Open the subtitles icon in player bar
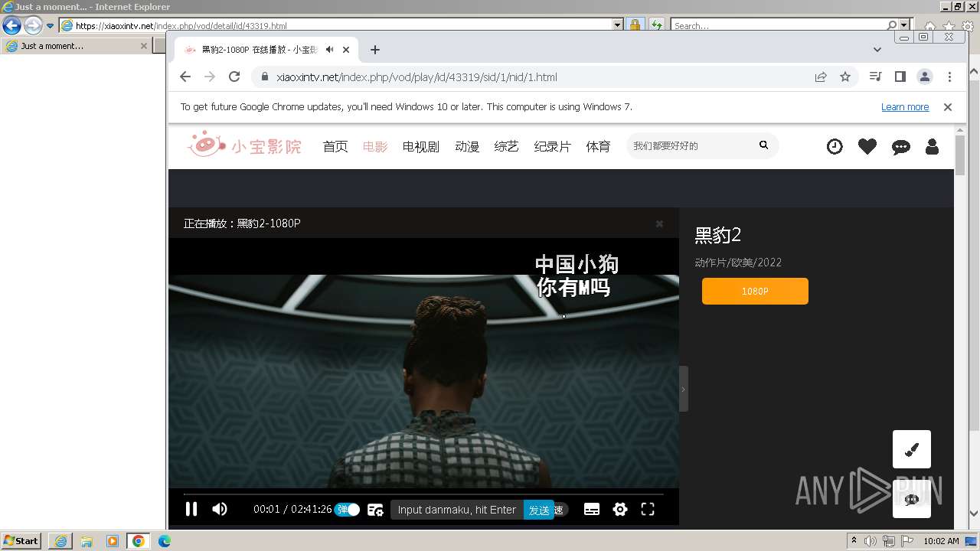This screenshot has width=980, height=551. [592, 510]
